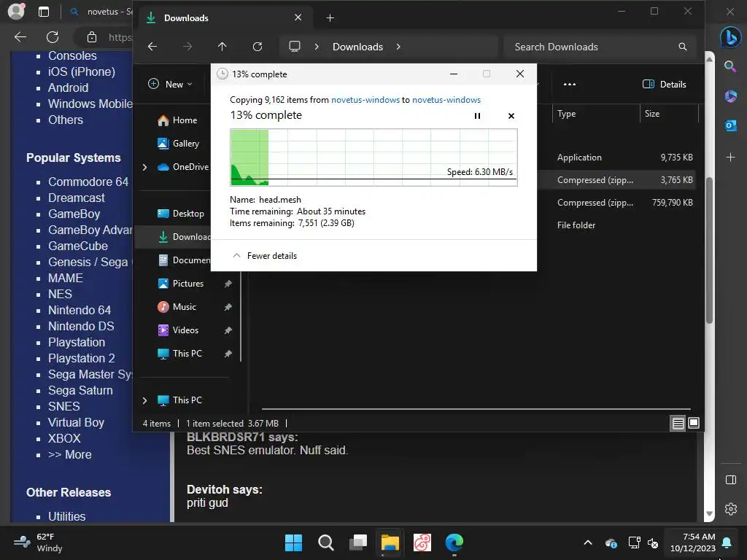The image size is (747, 560).
Task: Switch to details list view icon
Action: point(678,423)
